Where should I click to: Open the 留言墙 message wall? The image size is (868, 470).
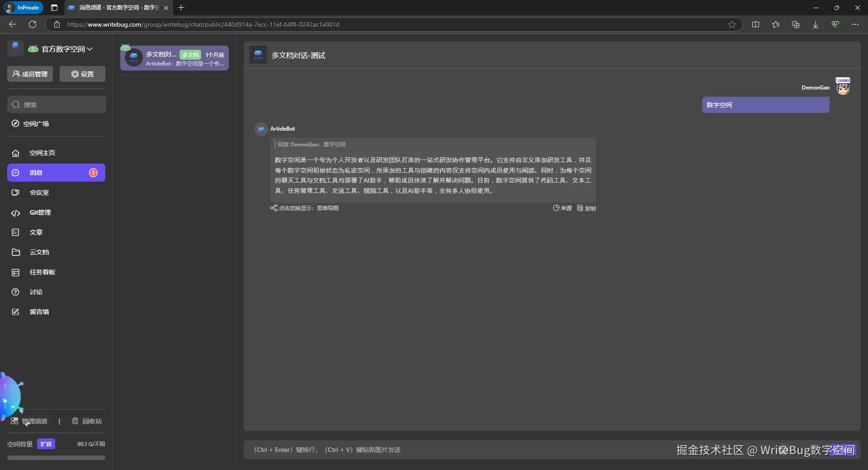click(x=39, y=312)
